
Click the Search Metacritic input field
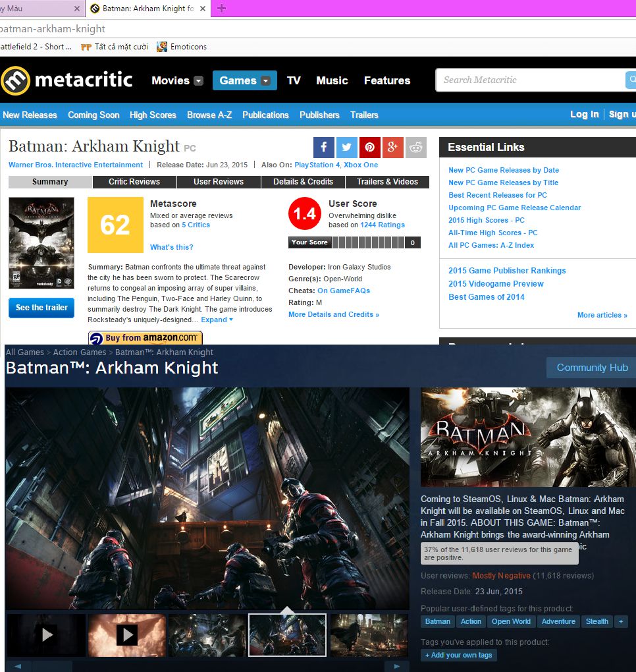point(530,80)
